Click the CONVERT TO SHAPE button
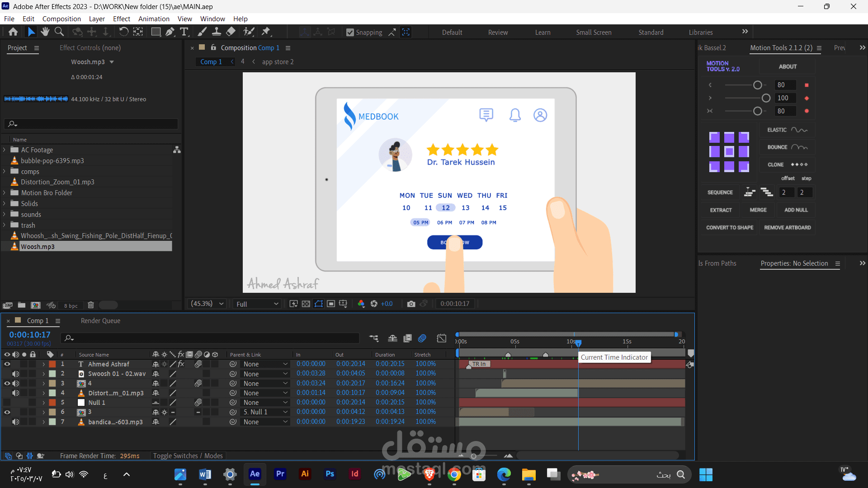Viewport: 868px width, 488px height. (x=730, y=228)
